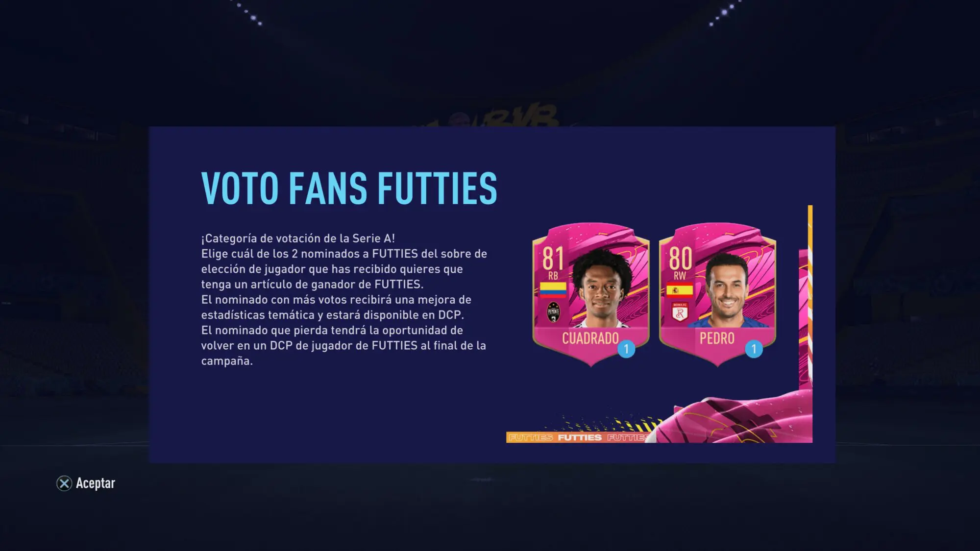Image resolution: width=980 pixels, height=551 pixels.
Task: Click the CUADRADO name label
Action: (x=590, y=338)
